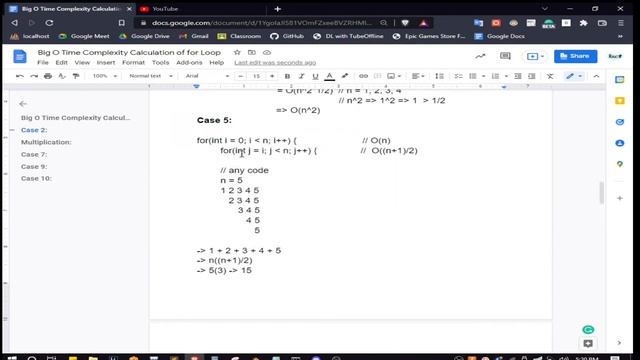Jump to the Case 7 outline heading
Image resolution: width=640 pixels, height=360 pixels.
34,154
